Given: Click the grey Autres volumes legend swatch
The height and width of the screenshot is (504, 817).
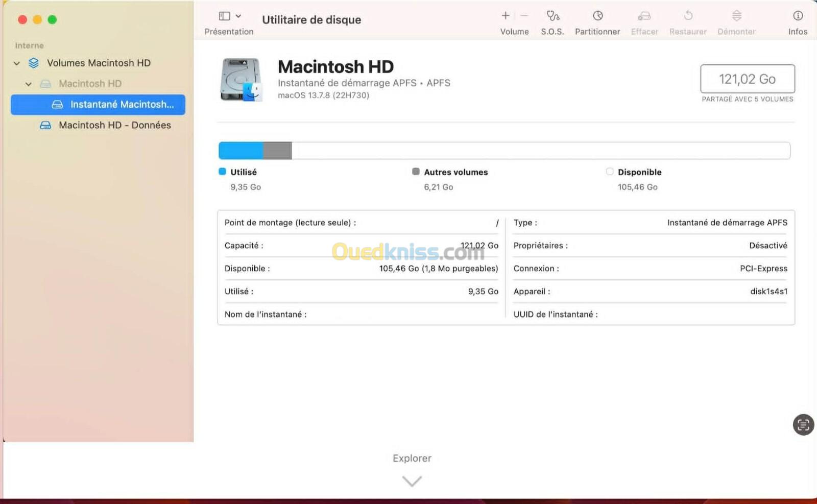Looking at the screenshot, I should click(x=416, y=172).
